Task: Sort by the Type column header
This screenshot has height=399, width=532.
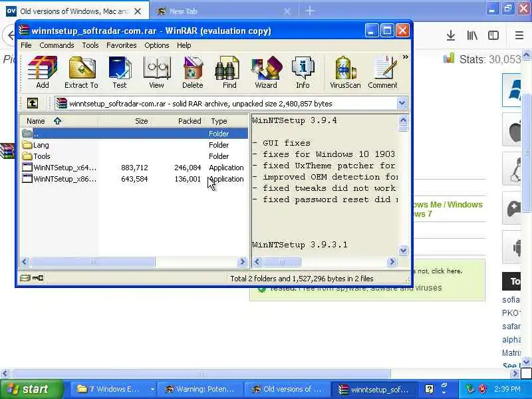Action: tap(227, 121)
